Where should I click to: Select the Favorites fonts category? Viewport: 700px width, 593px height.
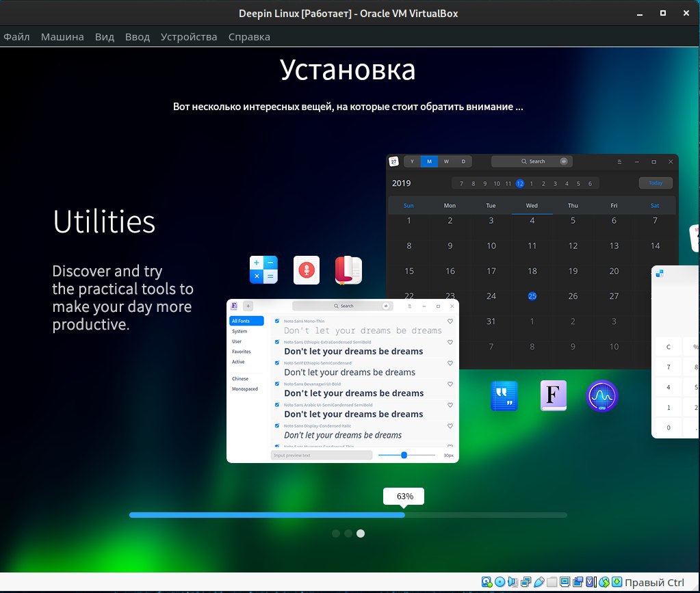click(x=242, y=352)
